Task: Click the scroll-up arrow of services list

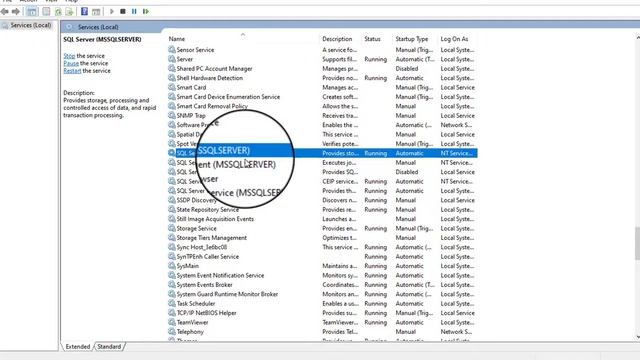Action: pos(638,38)
